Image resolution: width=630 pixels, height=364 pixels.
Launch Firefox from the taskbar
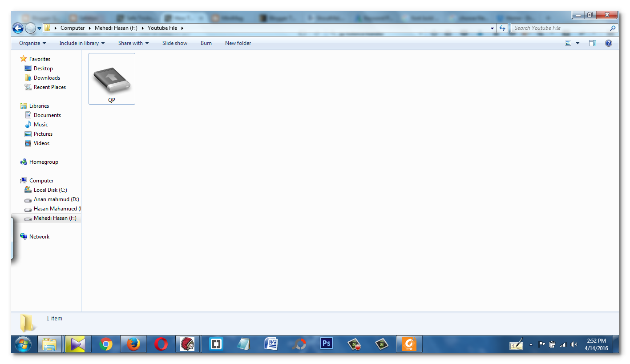click(x=133, y=344)
